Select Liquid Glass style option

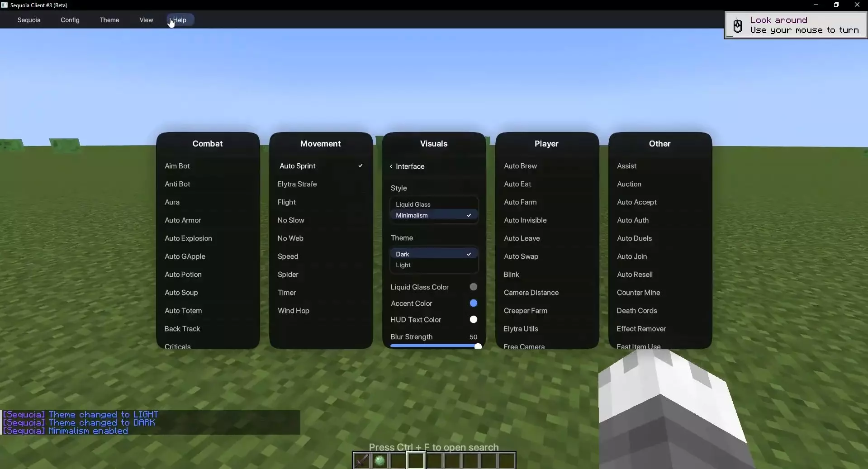pyautogui.click(x=434, y=204)
